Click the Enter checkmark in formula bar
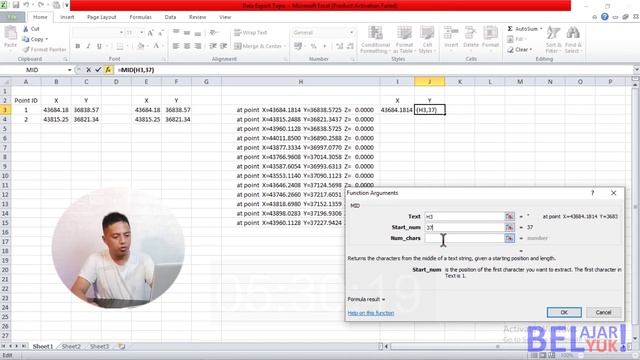 click(x=98, y=70)
